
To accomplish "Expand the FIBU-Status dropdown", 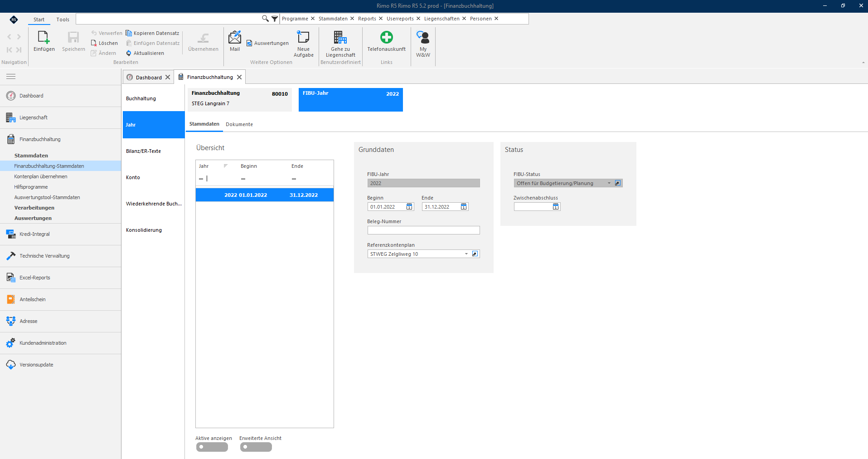I will pos(609,183).
